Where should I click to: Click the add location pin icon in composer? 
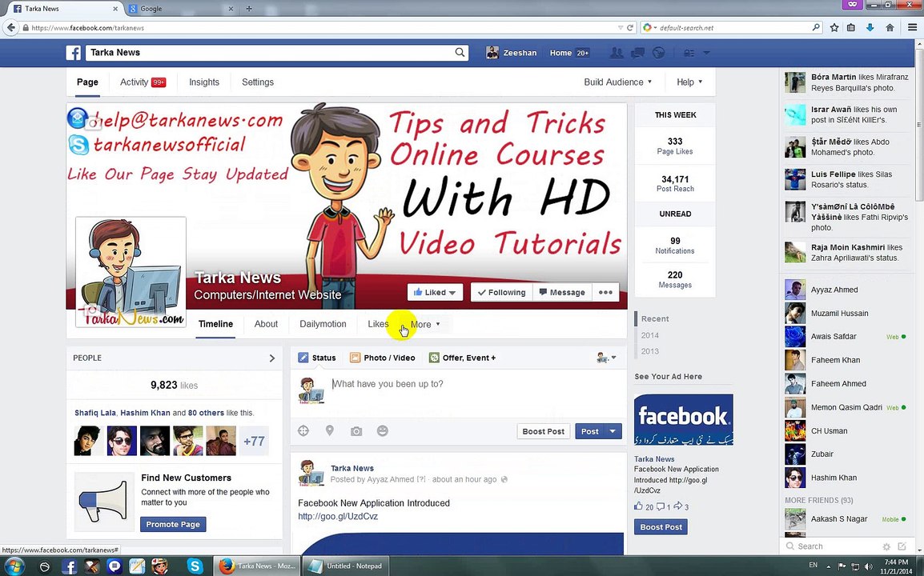click(x=330, y=431)
